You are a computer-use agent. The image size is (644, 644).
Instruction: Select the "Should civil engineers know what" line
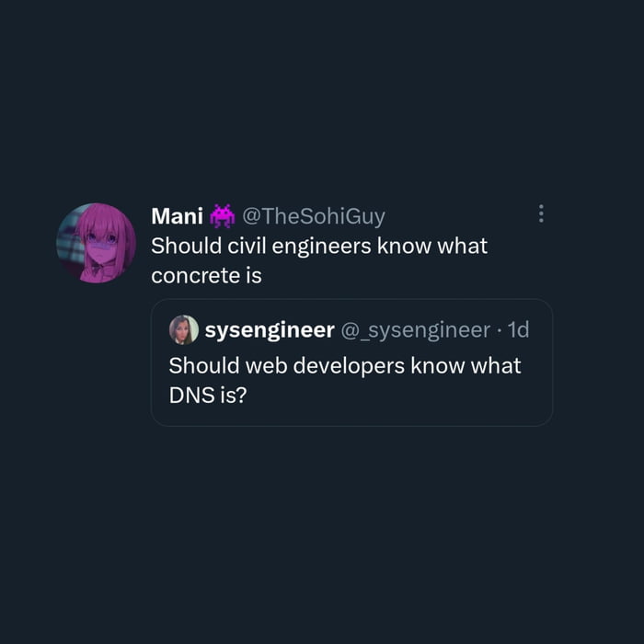[x=318, y=247]
